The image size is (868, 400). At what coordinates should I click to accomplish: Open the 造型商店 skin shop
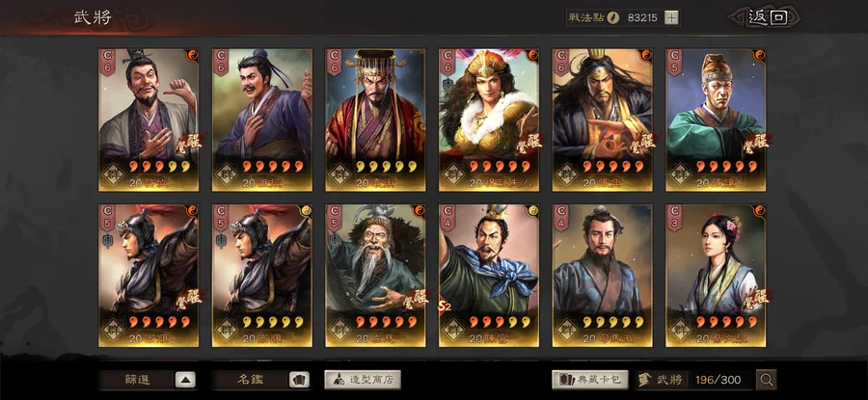[x=363, y=380]
